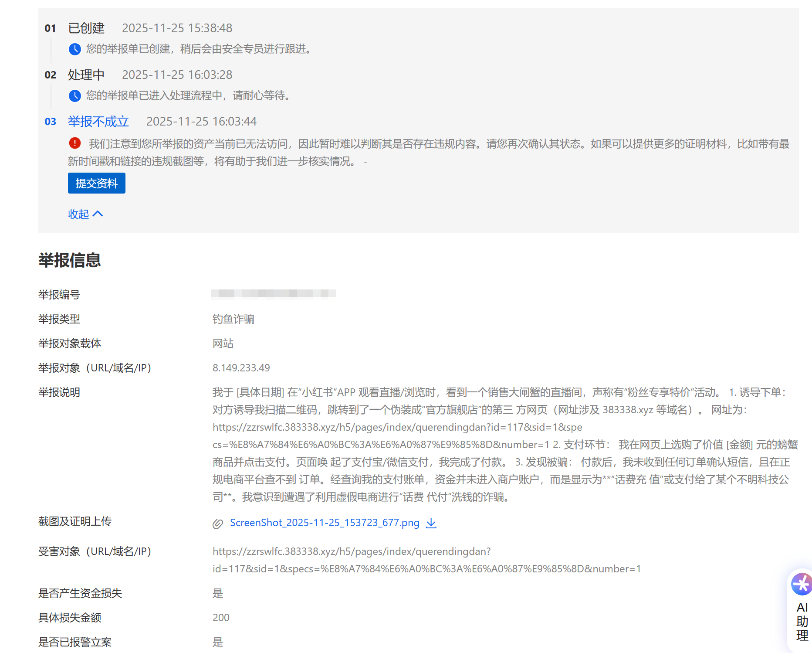Click the 钓鱼诈骗 report type value
Viewport: 812px width, 653px height.
point(233,319)
